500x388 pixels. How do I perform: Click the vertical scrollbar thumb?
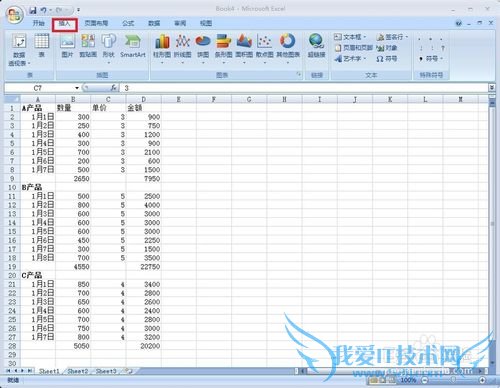(x=492, y=224)
